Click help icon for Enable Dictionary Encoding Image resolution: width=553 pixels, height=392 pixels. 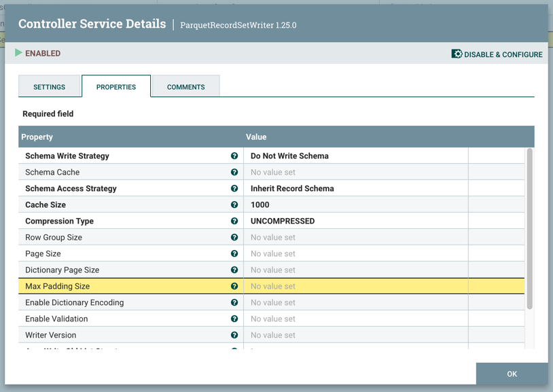tap(234, 303)
